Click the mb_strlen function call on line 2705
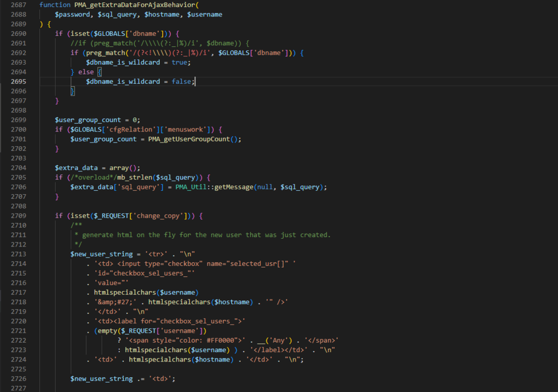 [x=135, y=177]
